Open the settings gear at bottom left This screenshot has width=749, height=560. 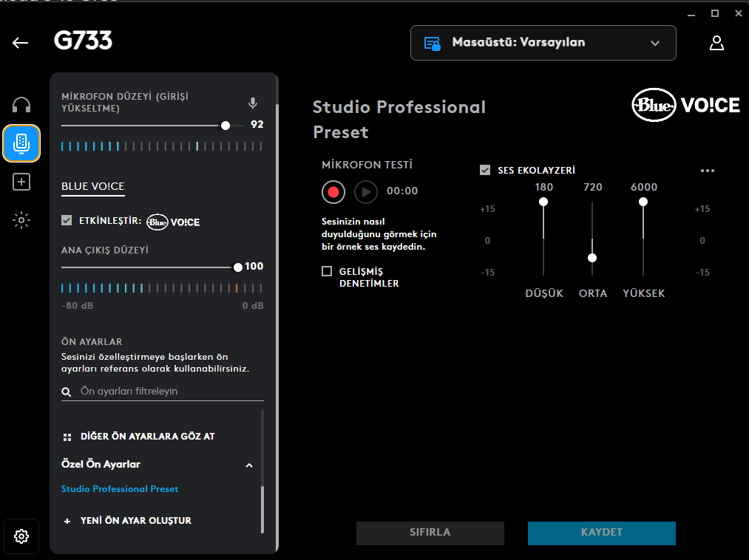point(21,536)
